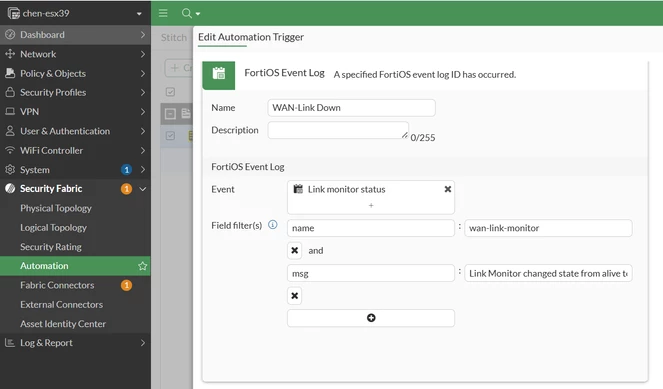Edit the 'msg' filter field
The image size is (663, 389).
371,273
